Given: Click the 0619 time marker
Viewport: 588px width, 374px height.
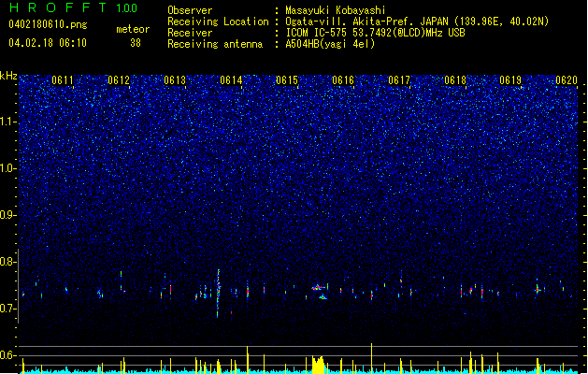Looking at the screenshot, I should tap(510, 80).
